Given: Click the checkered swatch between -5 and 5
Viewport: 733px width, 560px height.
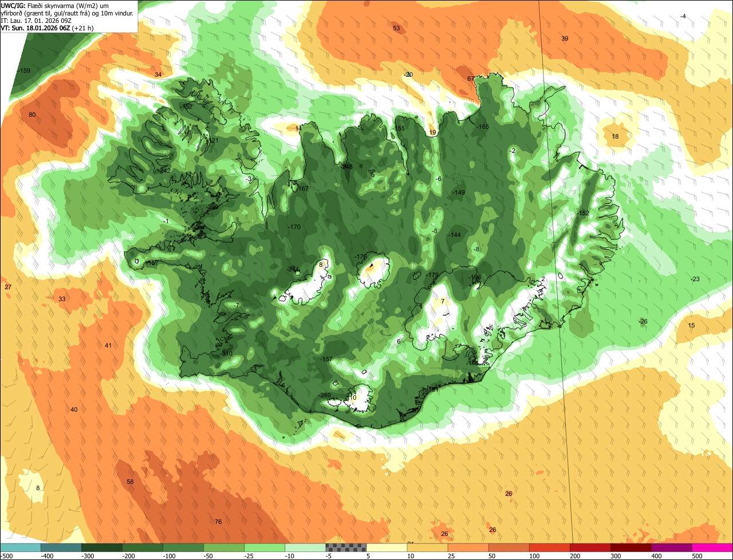Looking at the screenshot, I should click(x=346, y=547).
